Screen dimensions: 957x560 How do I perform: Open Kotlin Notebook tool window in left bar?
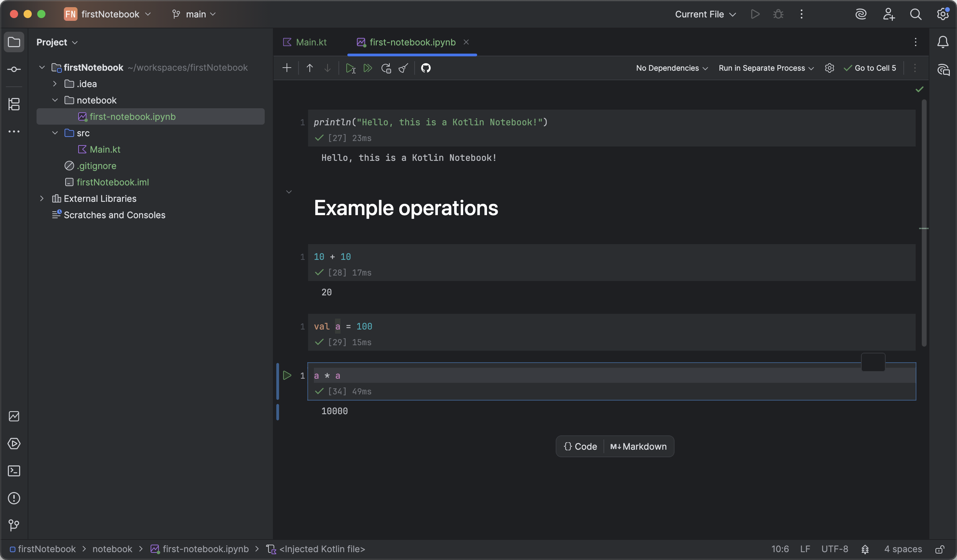tap(14, 416)
